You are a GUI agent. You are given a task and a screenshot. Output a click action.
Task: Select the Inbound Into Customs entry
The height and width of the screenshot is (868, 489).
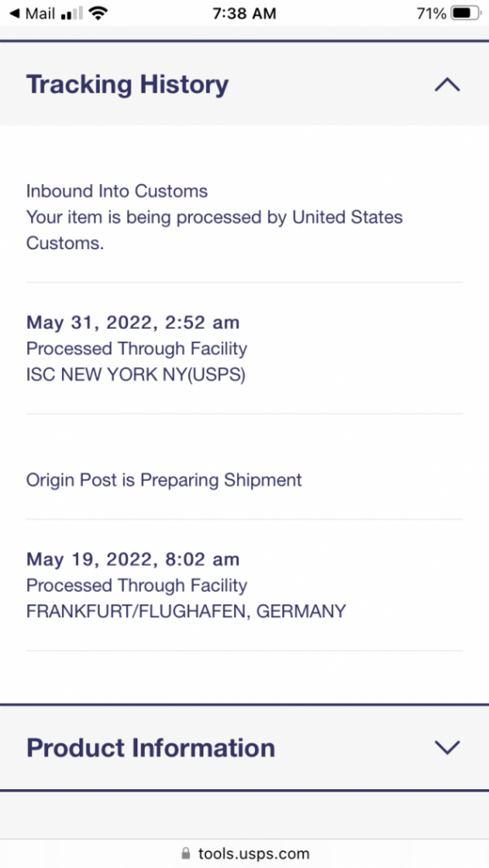[244, 217]
